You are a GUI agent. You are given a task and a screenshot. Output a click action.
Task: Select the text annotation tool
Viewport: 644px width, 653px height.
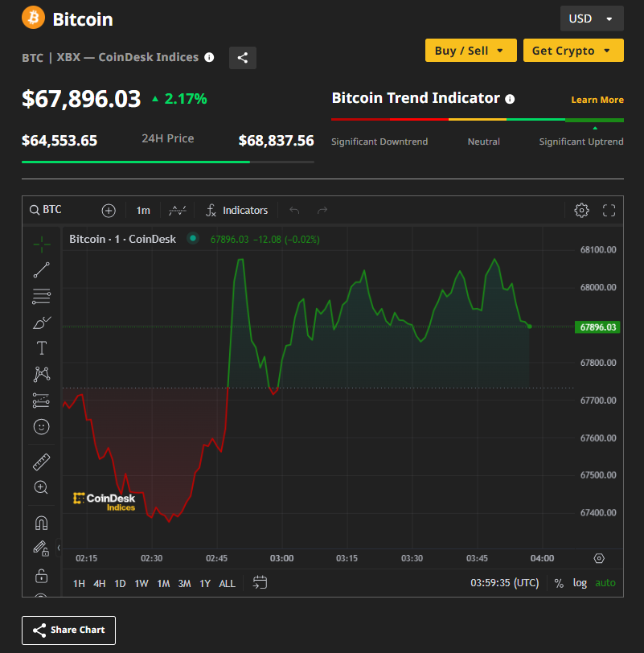42,348
